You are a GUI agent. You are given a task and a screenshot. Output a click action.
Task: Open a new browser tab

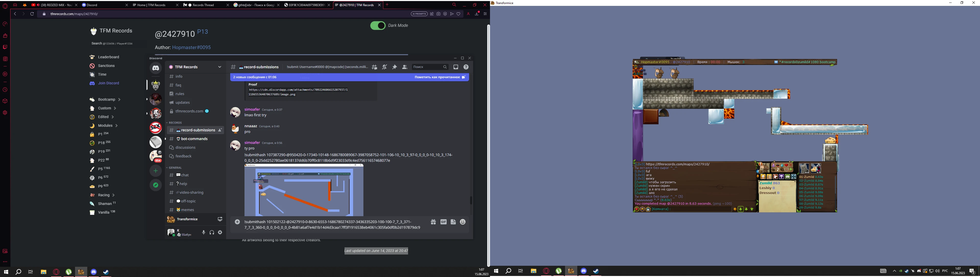pos(387,5)
